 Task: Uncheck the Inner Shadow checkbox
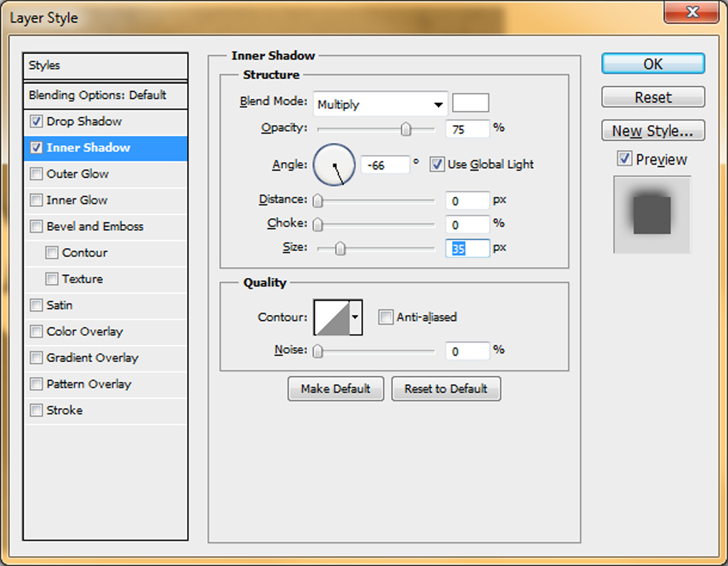[36, 148]
